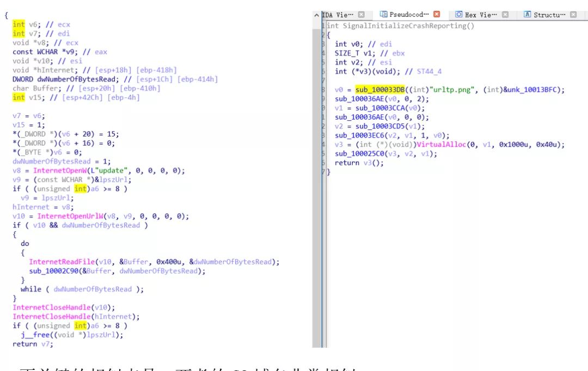This screenshot has height=371, width=588.
Task: Click the InternetOpenW API call
Action: pos(60,171)
